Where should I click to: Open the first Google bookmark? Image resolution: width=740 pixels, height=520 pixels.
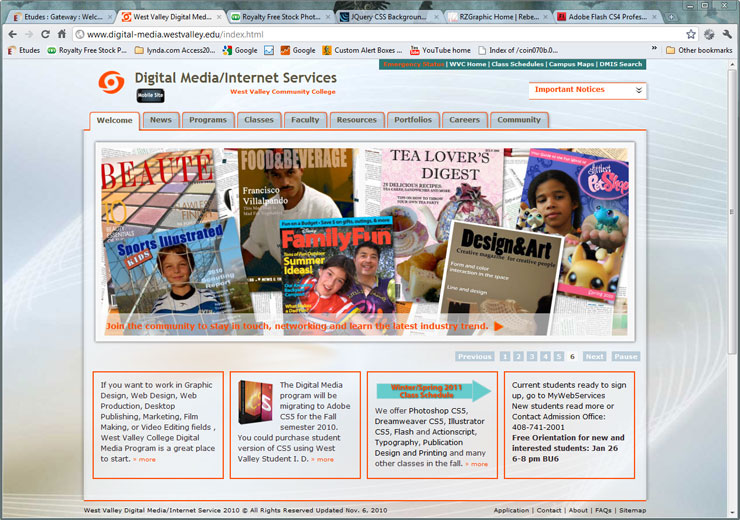(x=240, y=50)
